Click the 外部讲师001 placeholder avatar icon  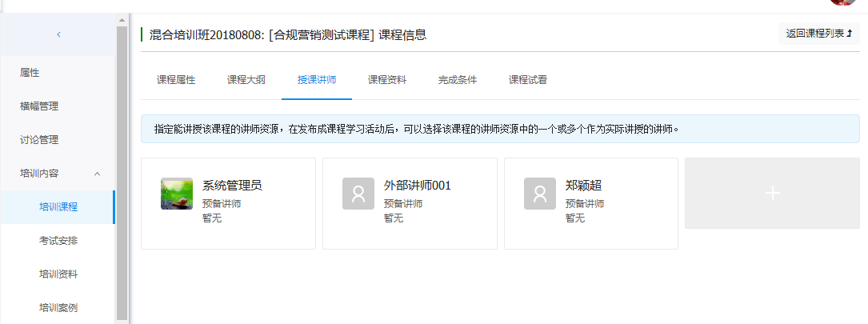(358, 194)
